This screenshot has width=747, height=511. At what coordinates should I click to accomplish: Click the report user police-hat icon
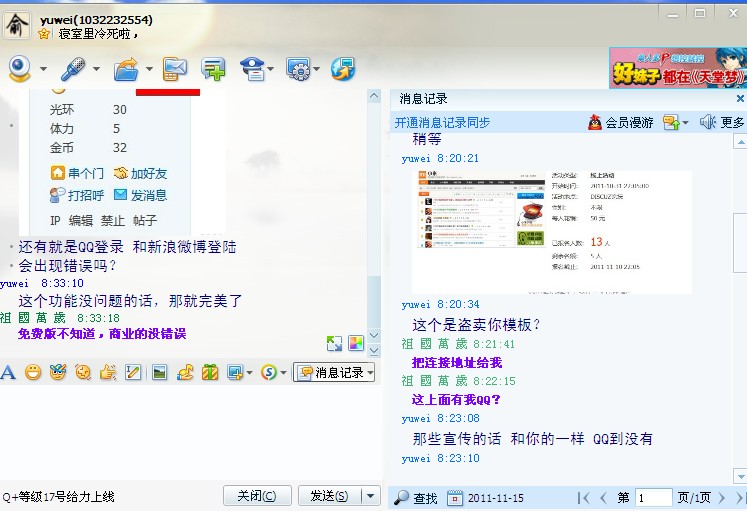252,69
